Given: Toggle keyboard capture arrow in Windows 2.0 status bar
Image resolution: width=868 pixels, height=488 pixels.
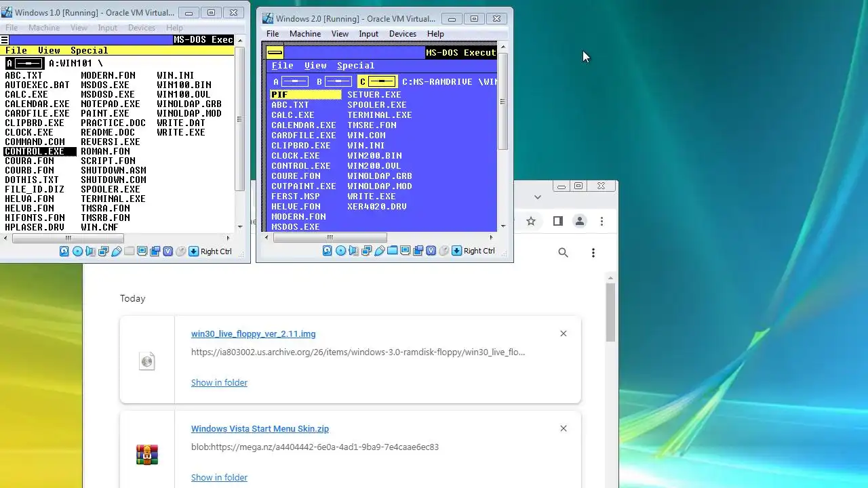Looking at the screenshot, I should tap(456, 250).
